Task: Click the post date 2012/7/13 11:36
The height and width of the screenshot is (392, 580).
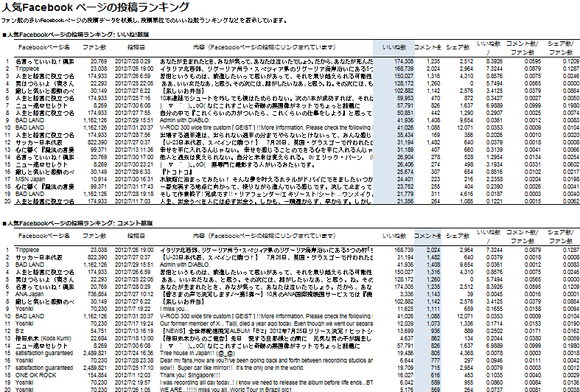Action: (134, 150)
